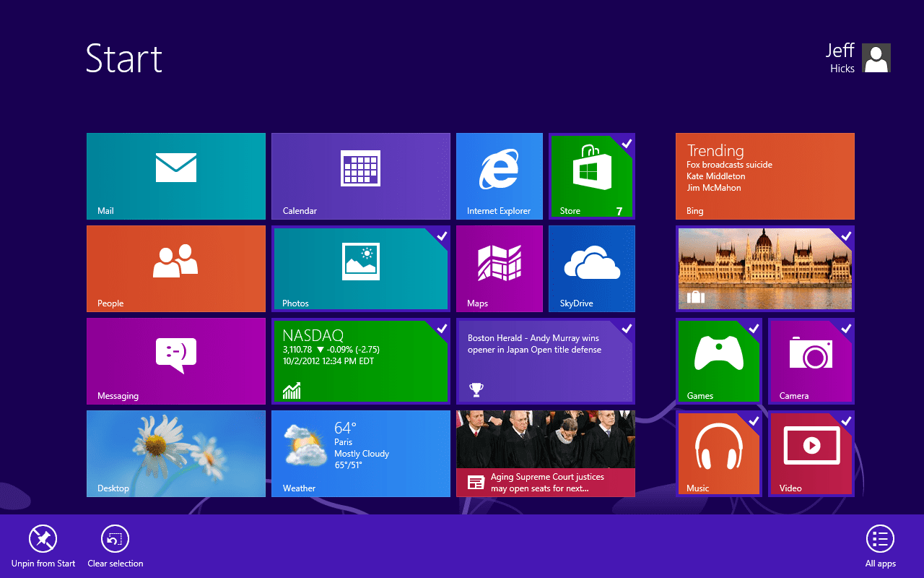
Task: Click 'Jim McMahon' trending text
Action: coord(714,188)
